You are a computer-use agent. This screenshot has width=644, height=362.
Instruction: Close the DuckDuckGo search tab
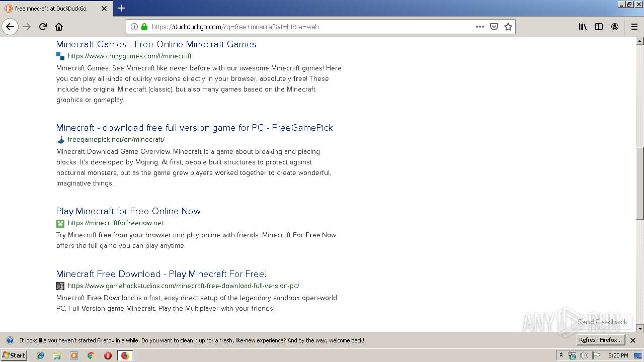pos(105,9)
